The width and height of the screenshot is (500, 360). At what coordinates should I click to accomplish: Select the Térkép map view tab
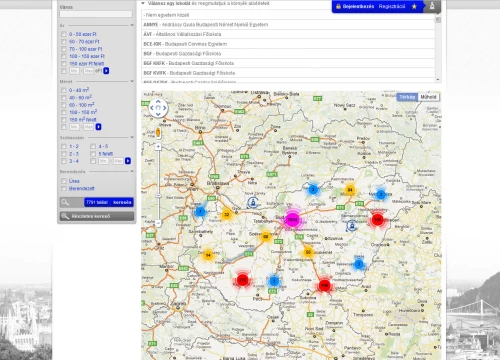click(x=407, y=97)
